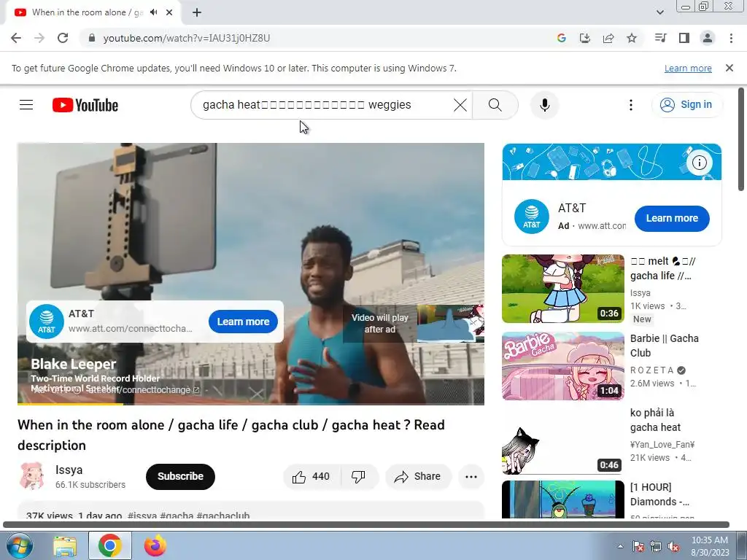747x560 pixels.
Task: Mute tab using speaker icon
Action: tap(153, 12)
